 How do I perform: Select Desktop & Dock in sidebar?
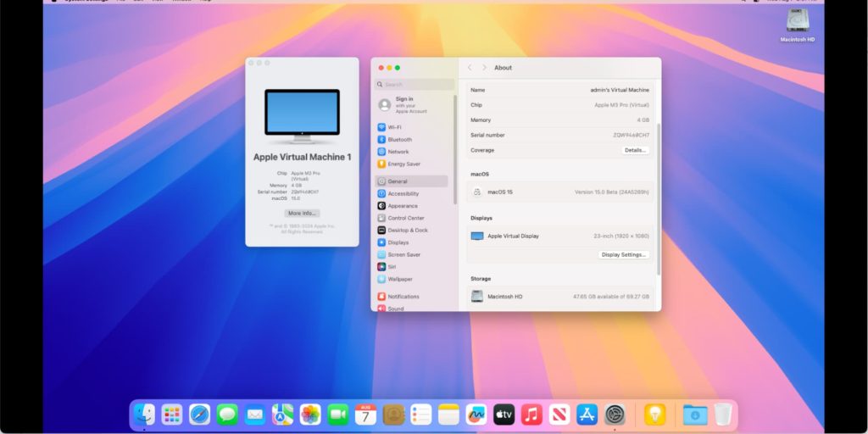[407, 231]
